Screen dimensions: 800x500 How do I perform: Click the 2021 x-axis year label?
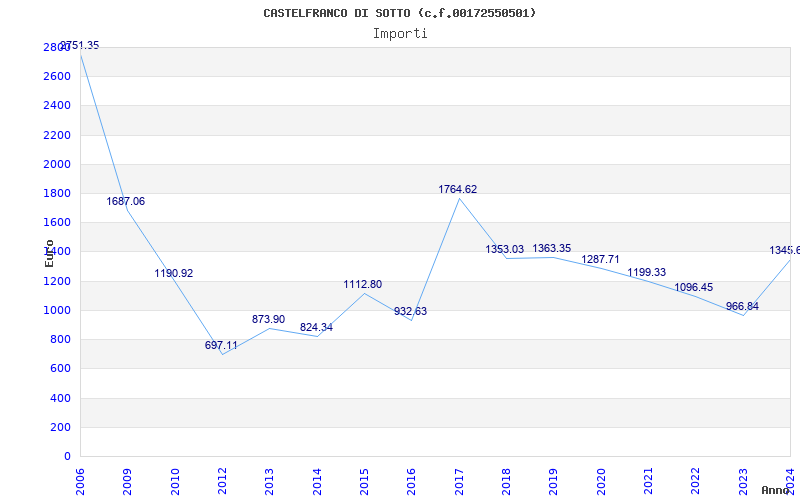[648, 482]
